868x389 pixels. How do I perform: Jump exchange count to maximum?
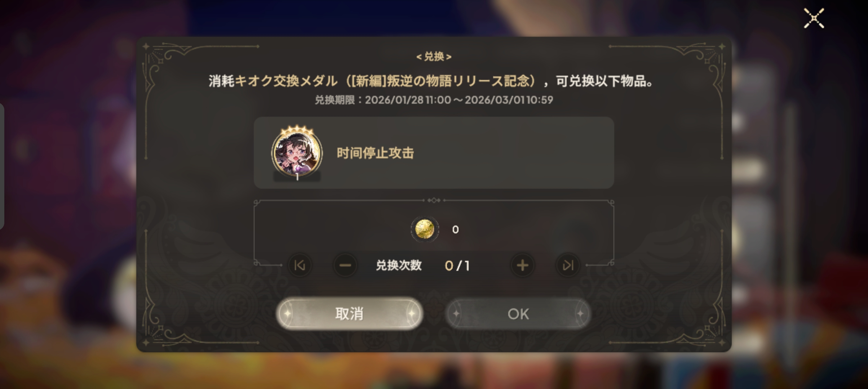coord(568,265)
